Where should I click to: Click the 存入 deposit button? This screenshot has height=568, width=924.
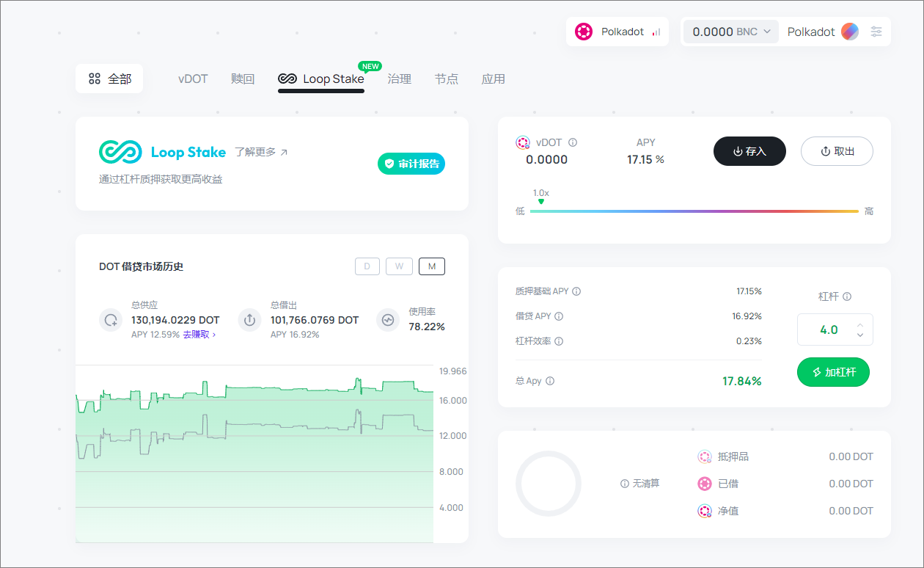pyautogui.click(x=749, y=151)
